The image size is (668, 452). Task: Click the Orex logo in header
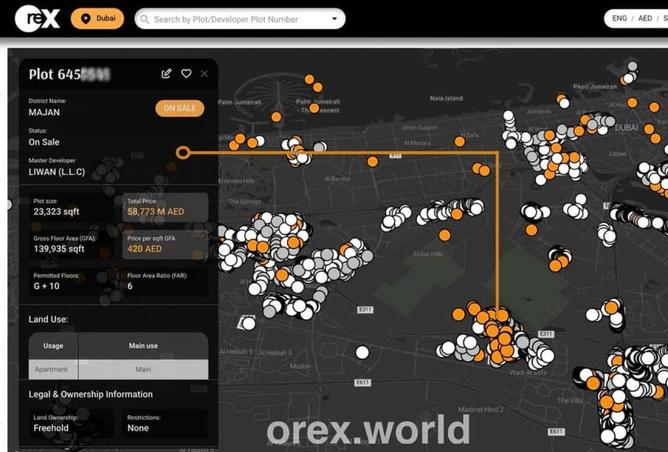(38, 18)
